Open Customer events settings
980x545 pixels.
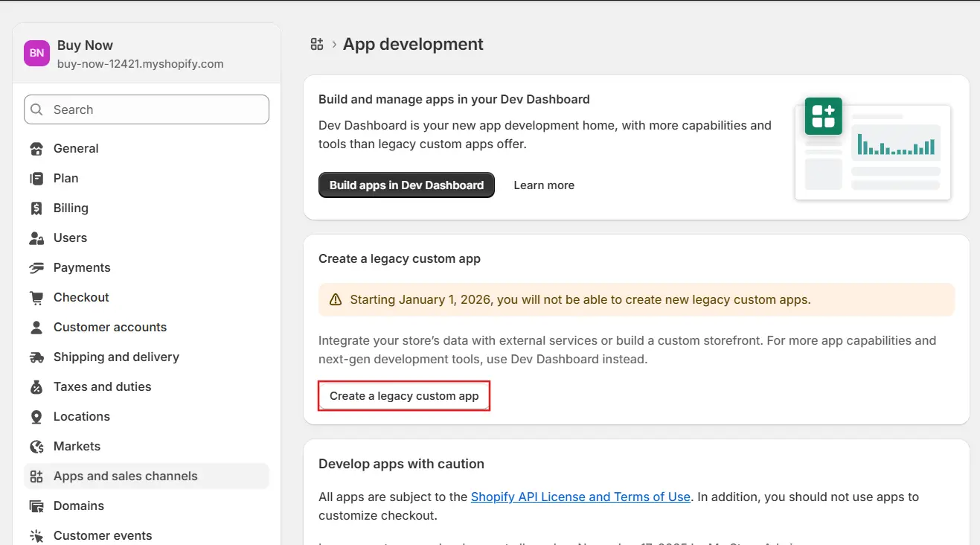102,535
